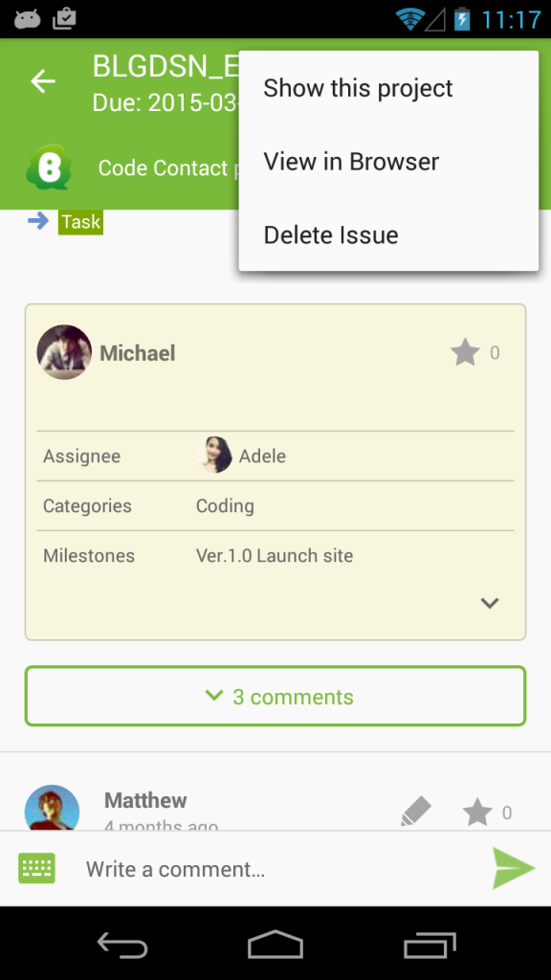Send comment with green paper plane
The height and width of the screenshot is (980, 551).
pos(514,868)
